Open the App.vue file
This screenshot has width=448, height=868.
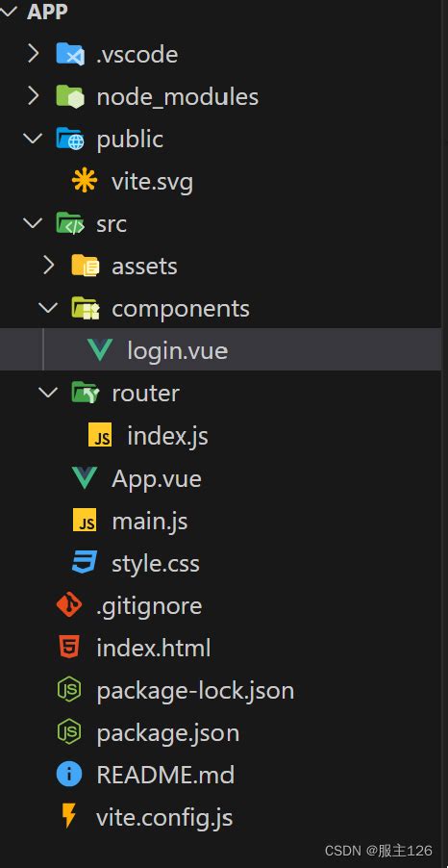157,478
